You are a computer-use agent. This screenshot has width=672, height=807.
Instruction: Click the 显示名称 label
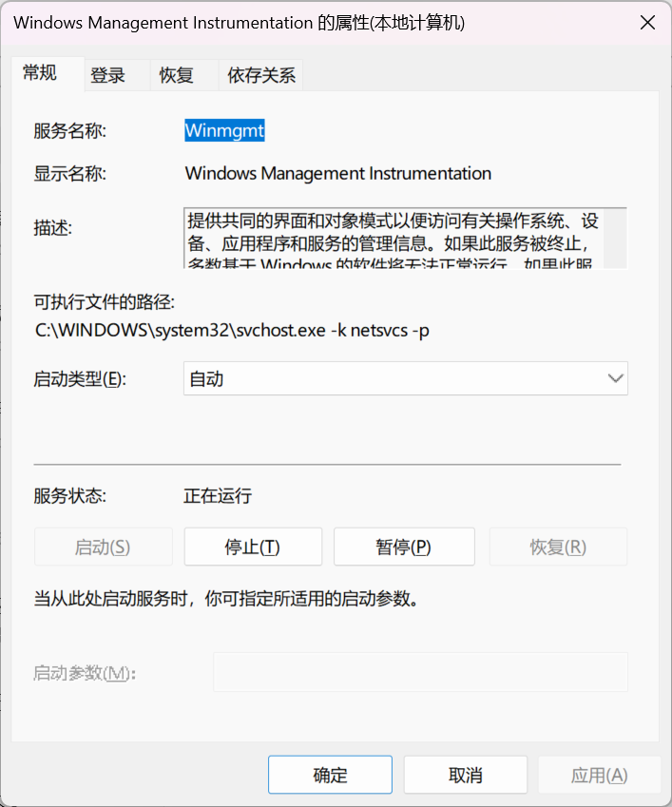pyautogui.click(x=70, y=173)
